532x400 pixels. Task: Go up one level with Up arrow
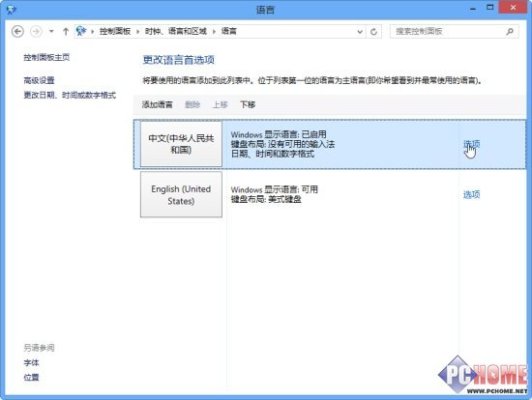(66, 32)
